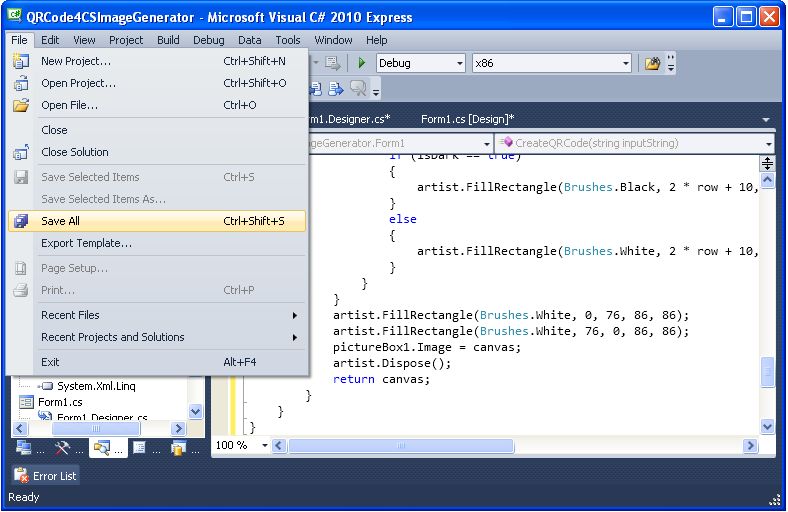Open the x86 platform dropdown

click(x=625, y=63)
